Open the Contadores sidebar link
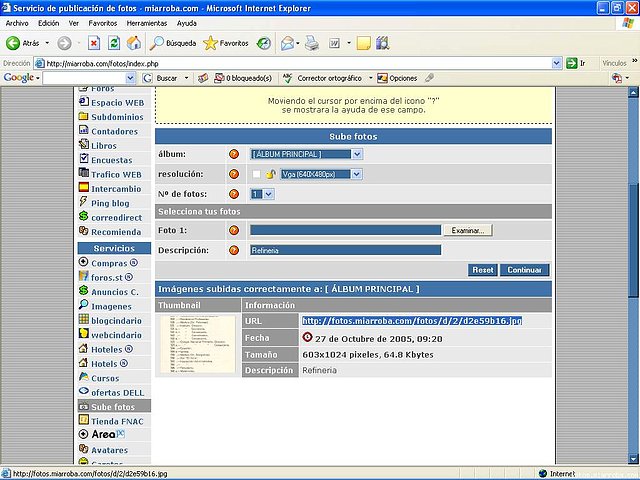Screen dimensions: 640x480 pyautogui.click(x=114, y=131)
